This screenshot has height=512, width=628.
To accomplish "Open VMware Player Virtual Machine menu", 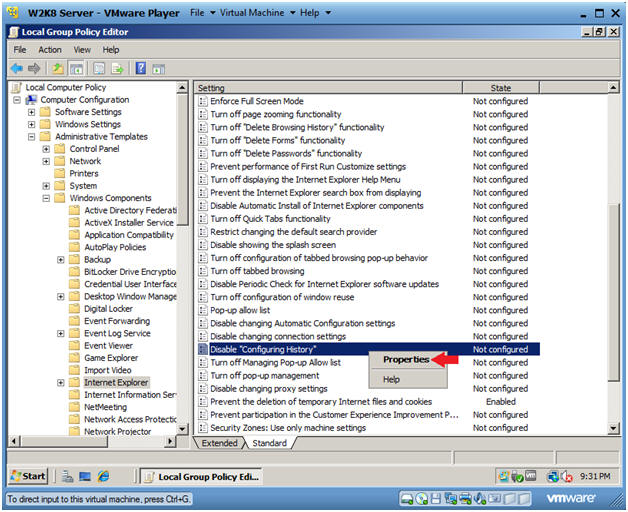I will coord(257,13).
